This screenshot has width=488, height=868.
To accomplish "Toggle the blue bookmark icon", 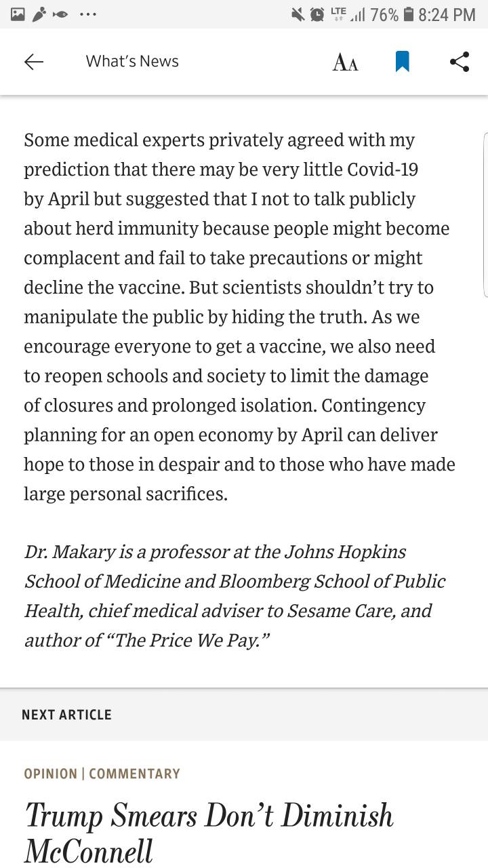I will coord(402,62).
